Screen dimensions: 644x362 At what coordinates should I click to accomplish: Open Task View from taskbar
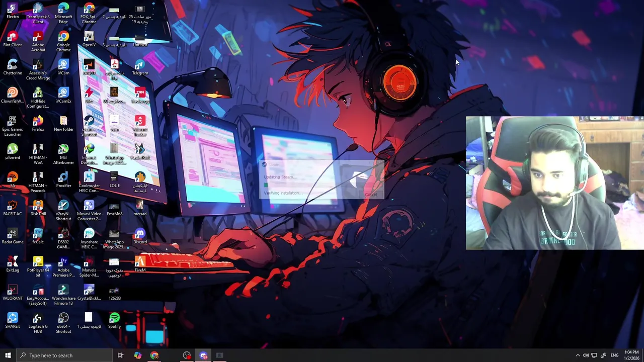pyautogui.click(x=121, y=355)
